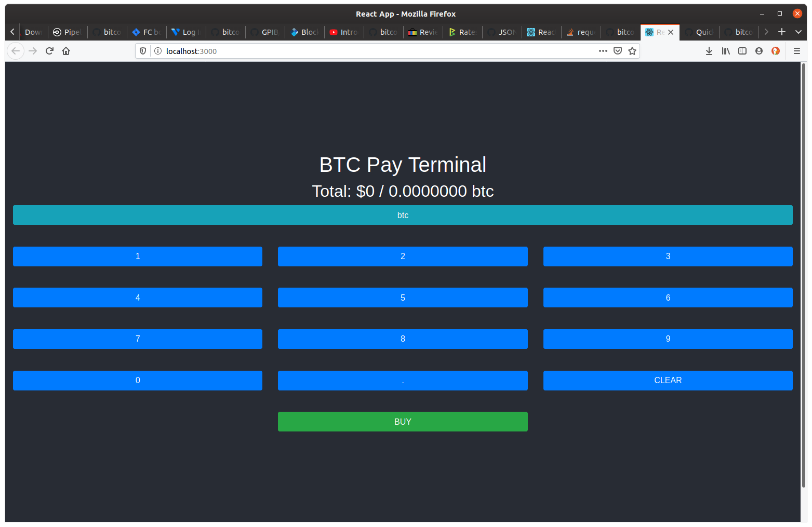Click the browser forward arrow

tap(33, 51)
